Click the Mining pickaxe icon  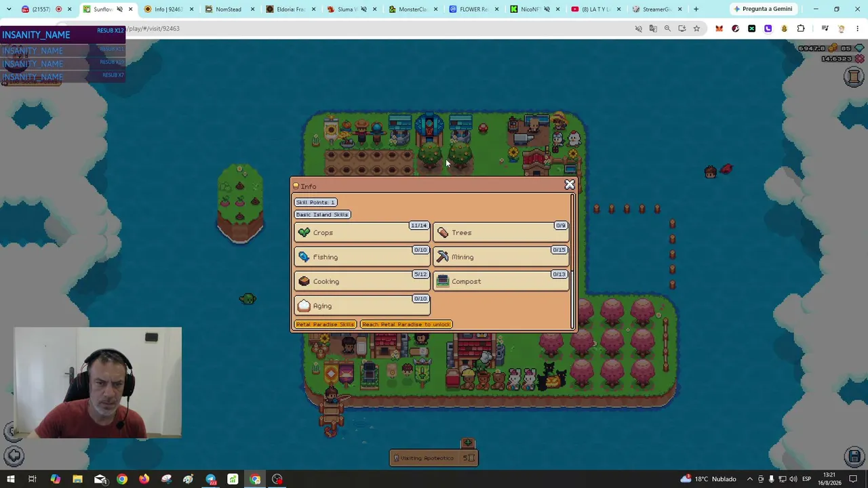[x=443, y=257]
